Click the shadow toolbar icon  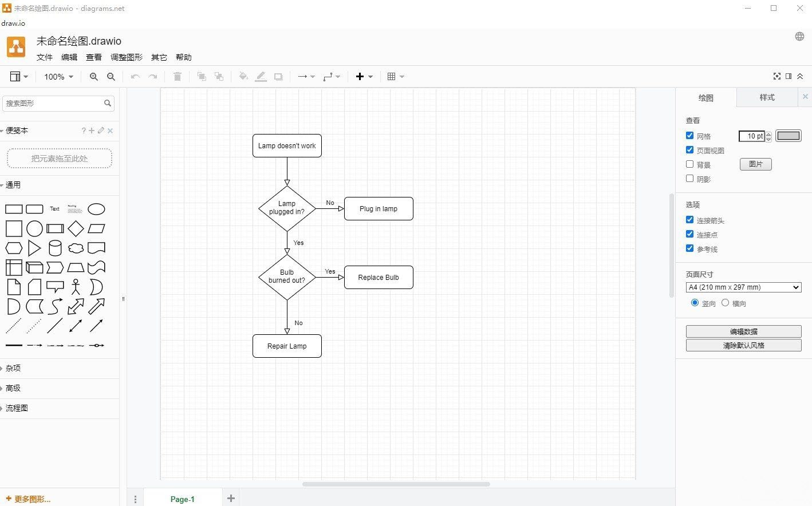(278, 77)
